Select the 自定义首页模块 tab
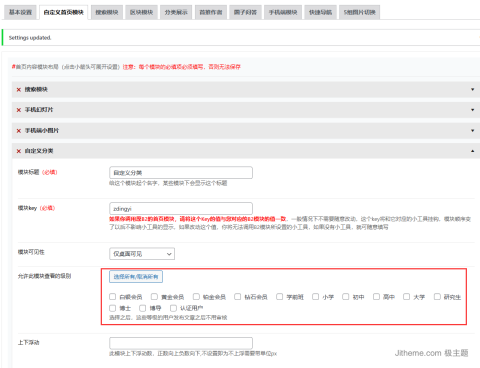The width and height of the screenshot is (480, 368). point(63,12)
